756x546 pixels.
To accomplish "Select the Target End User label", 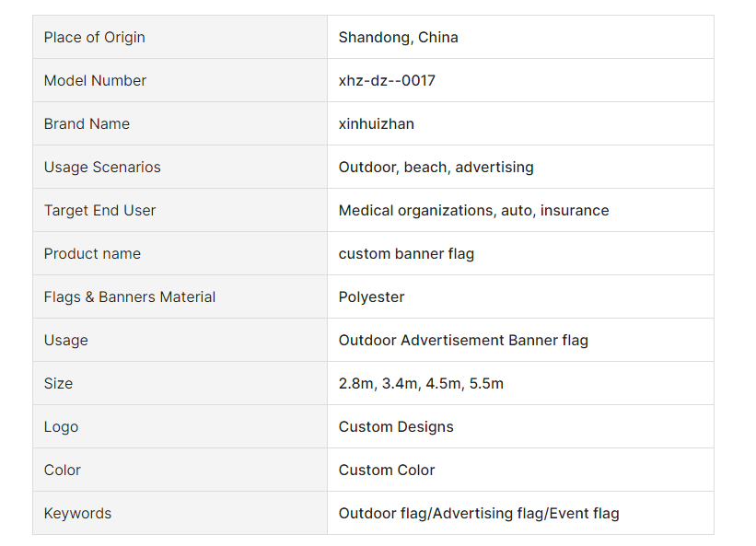I will click(x=99, y=211).
